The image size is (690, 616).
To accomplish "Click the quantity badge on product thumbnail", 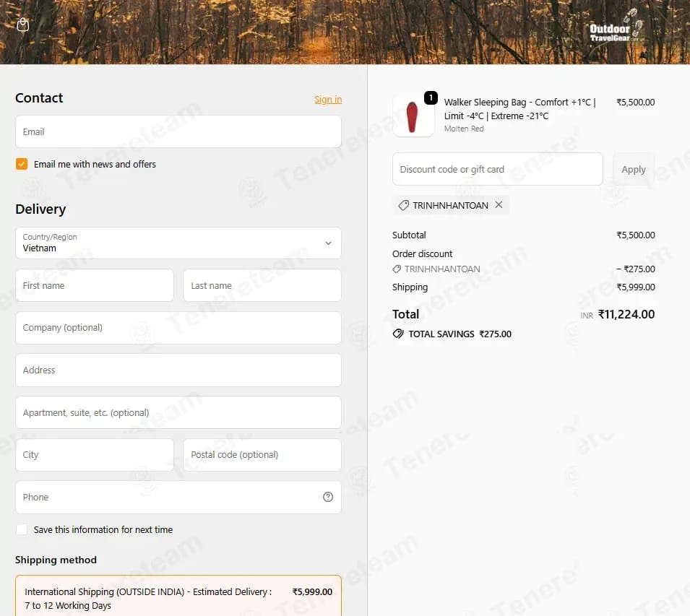I will (x=431, y=97).
